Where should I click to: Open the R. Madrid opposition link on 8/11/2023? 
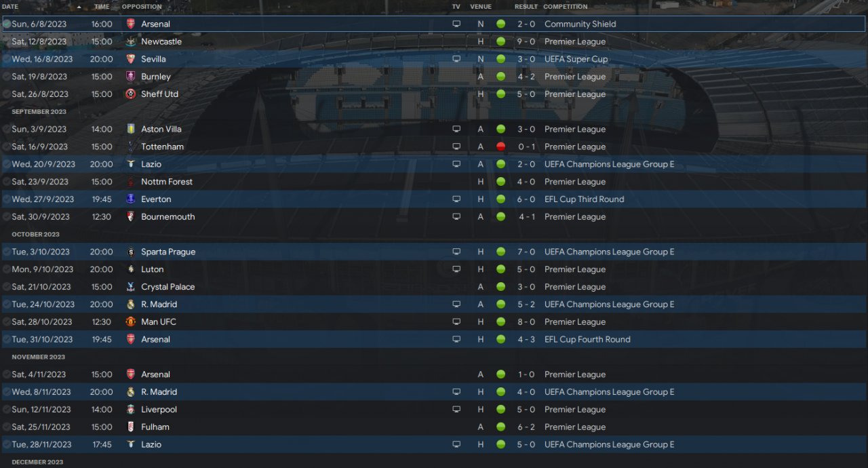159,392
